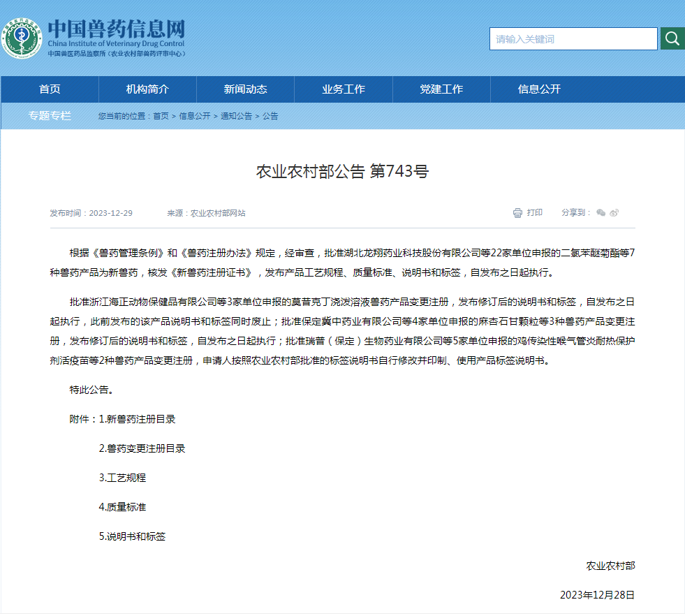
Task: Click the signature 农业农村部 at the bottom right
Action: point(610,566)
